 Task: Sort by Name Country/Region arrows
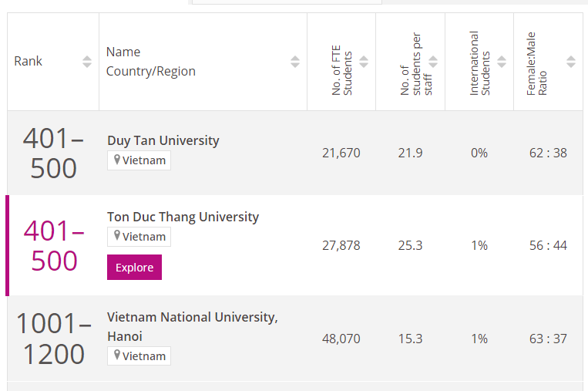coord(295,62)
